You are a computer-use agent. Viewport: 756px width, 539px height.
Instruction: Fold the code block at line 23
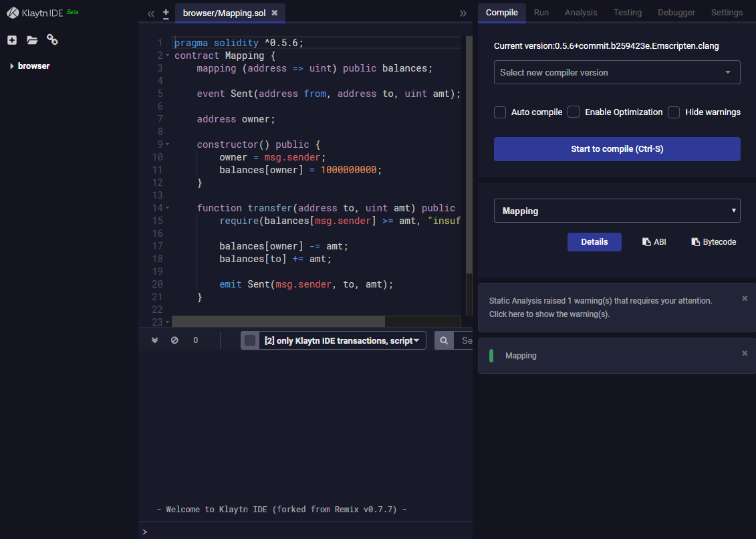click(x=167, y=322)
